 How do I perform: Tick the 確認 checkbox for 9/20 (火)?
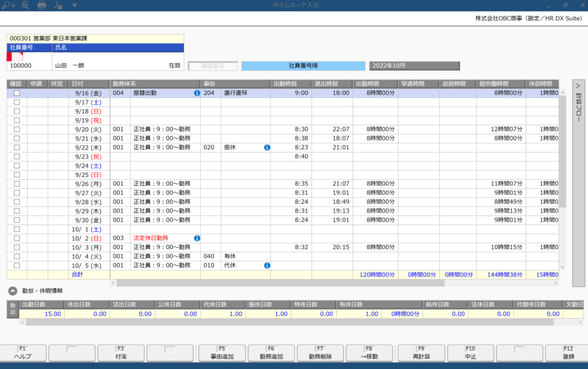tap(17, 129)
